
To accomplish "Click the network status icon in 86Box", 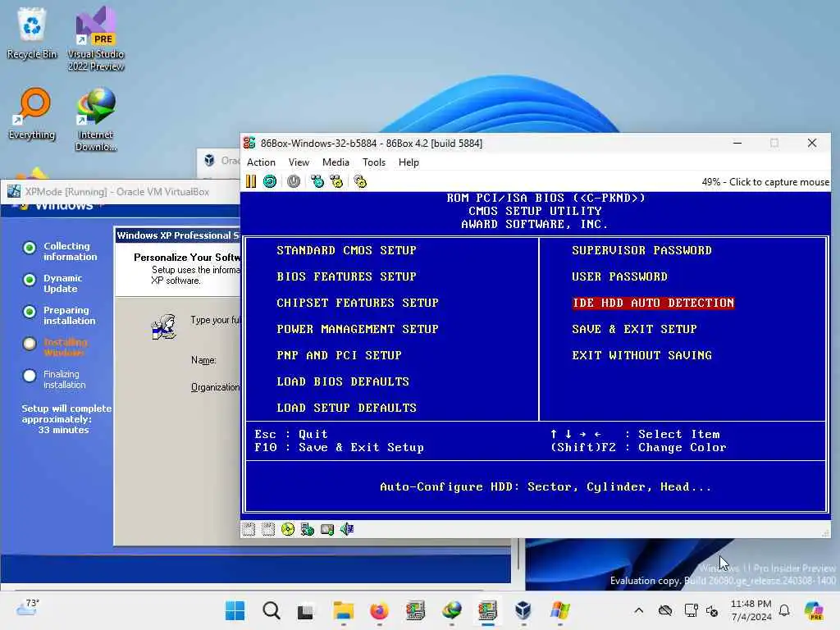I will [308, 529].
